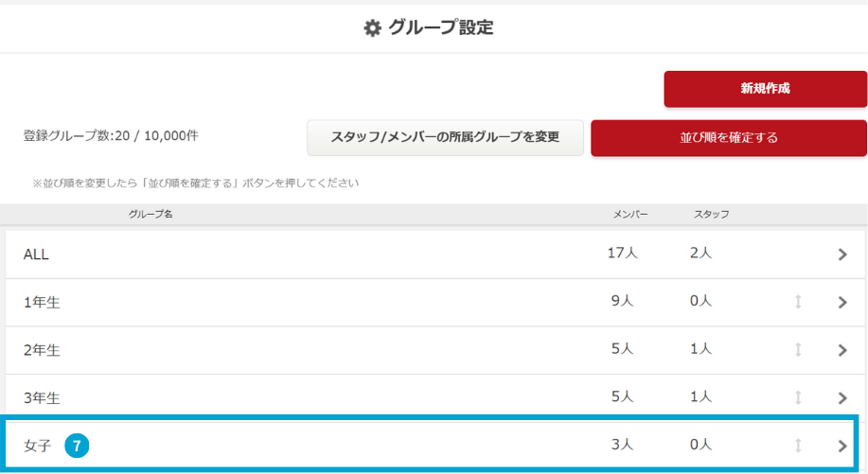Viewport: 868px width, 474px height.
Task: Open 3年生 group via right chevron
Action: point(842,398)
